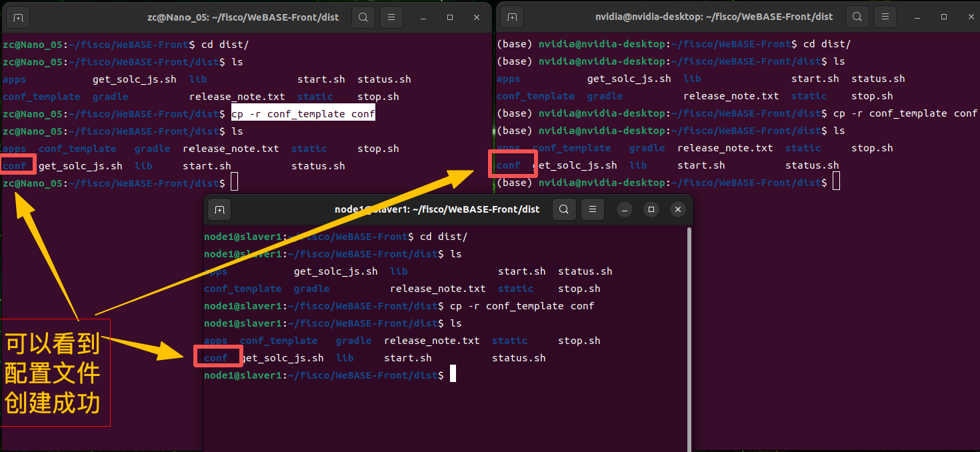Click node1@slaver1 window title text

(x=437, y=209)
